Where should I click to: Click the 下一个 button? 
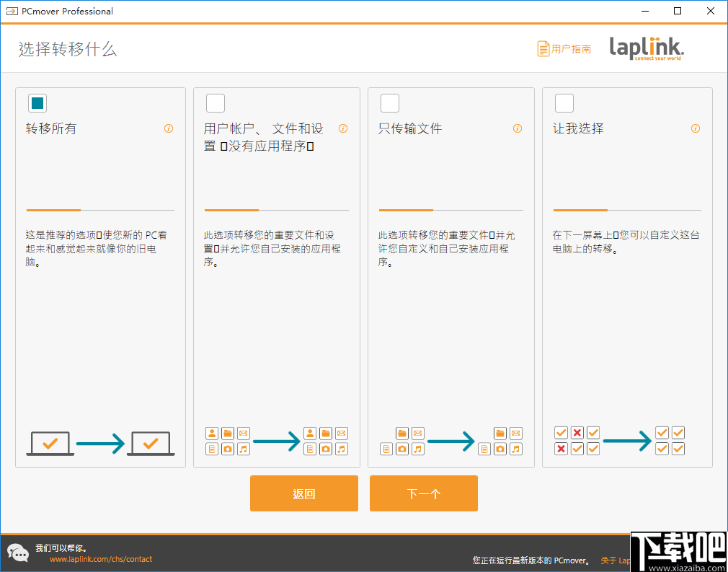[423, 493]
